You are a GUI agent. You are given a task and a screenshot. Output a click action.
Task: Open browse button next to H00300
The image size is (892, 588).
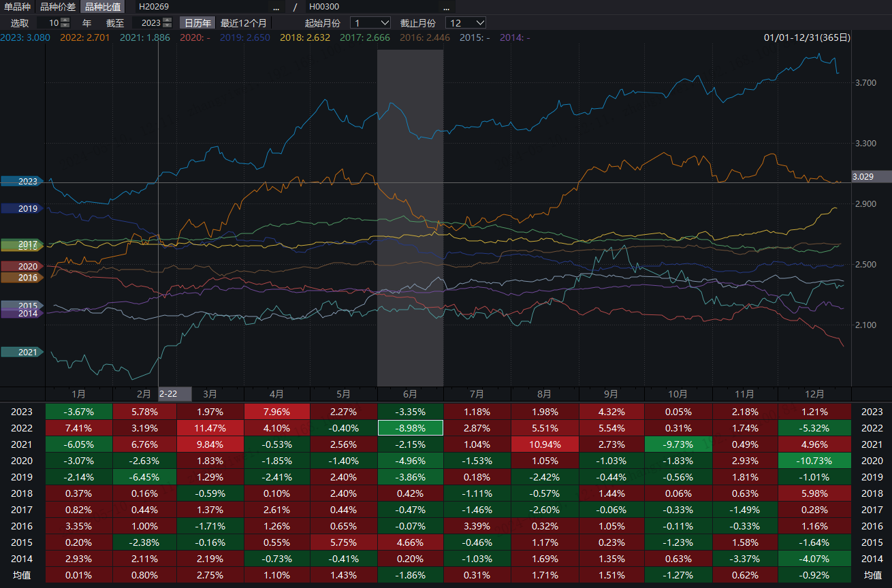pyautogui.click(x=446, y=7)
